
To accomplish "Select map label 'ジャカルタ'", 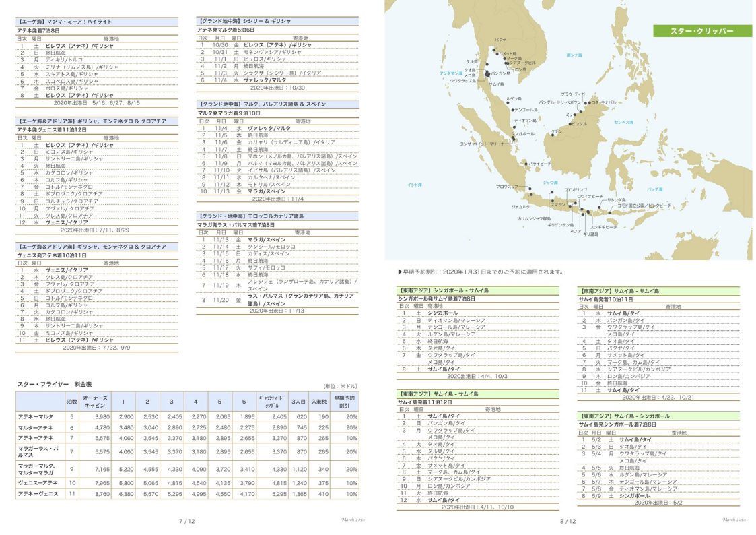I will pos(520,207).
